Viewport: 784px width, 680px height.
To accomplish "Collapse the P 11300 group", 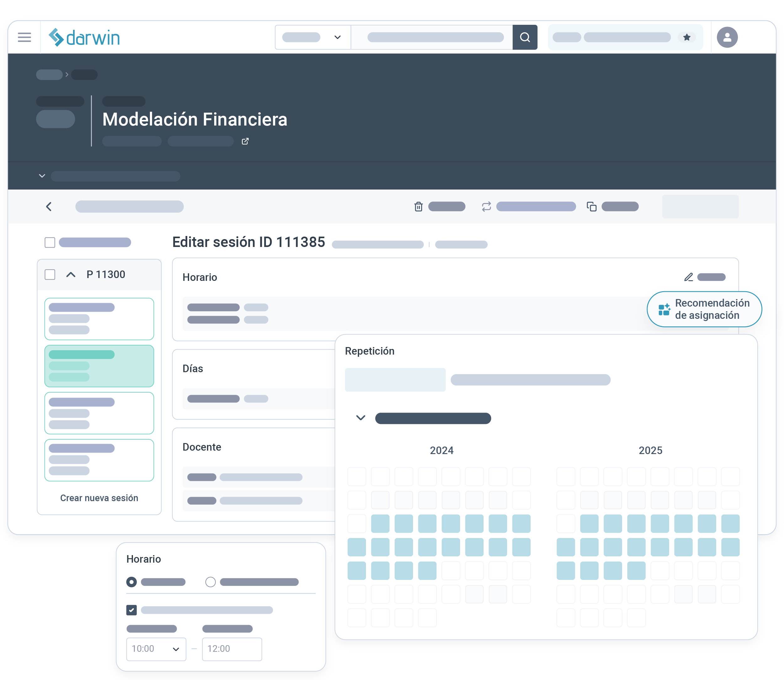I will tap(71, 274).
